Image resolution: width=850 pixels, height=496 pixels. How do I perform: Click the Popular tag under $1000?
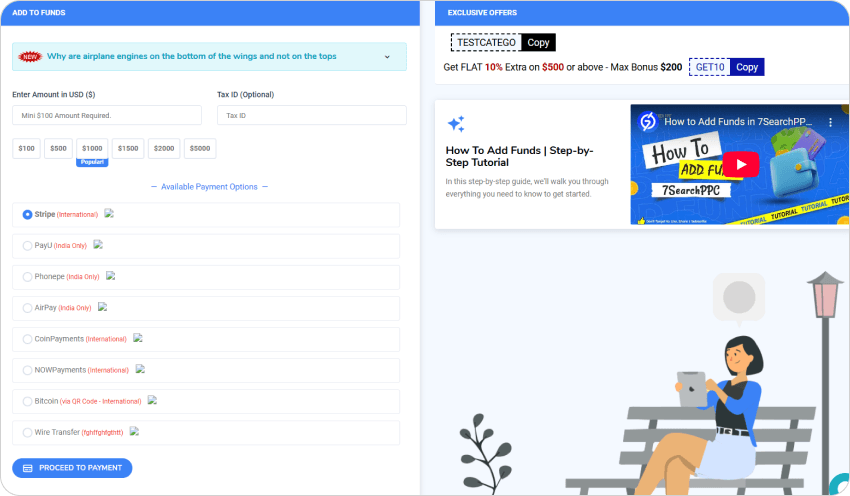point(92,163)
